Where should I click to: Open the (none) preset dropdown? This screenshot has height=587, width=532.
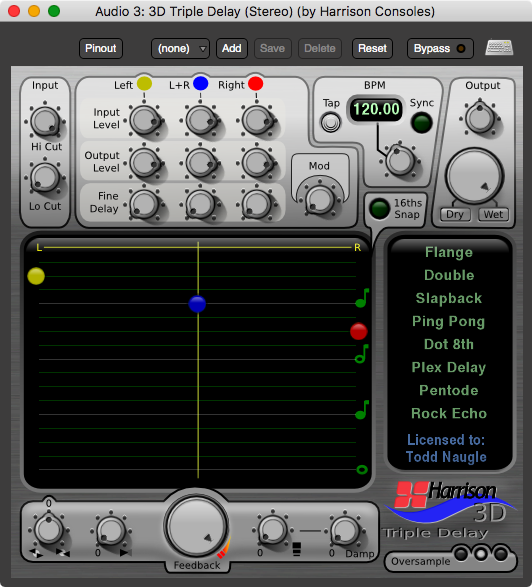click(x=180, y=49)
